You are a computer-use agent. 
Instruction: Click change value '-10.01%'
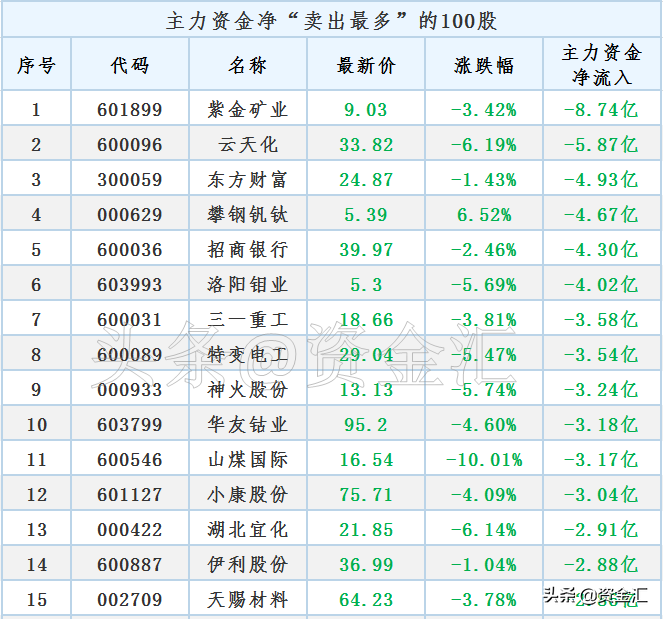point(484,460)
